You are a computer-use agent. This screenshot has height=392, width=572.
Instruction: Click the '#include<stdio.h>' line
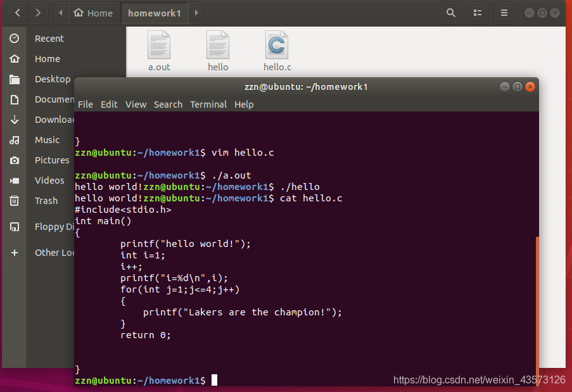click(123, 210)
